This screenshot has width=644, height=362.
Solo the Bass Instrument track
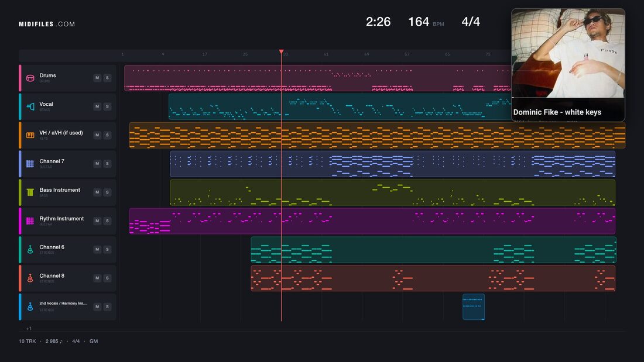(x=107, y=192)
